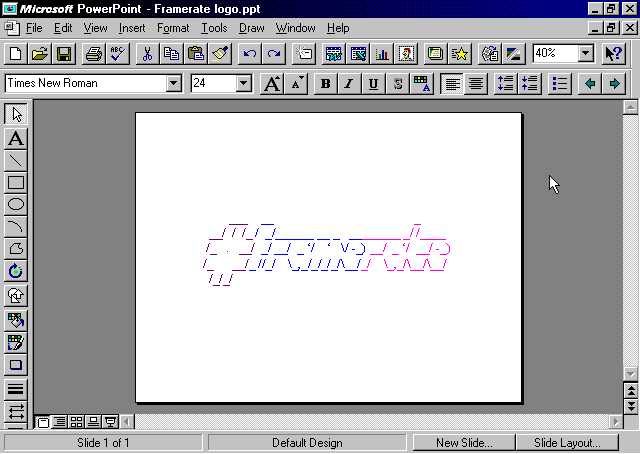The image size is (640, 454).
Task: Select the Line drawing tool
Action: pyautogui.click(x=16, y=160)
